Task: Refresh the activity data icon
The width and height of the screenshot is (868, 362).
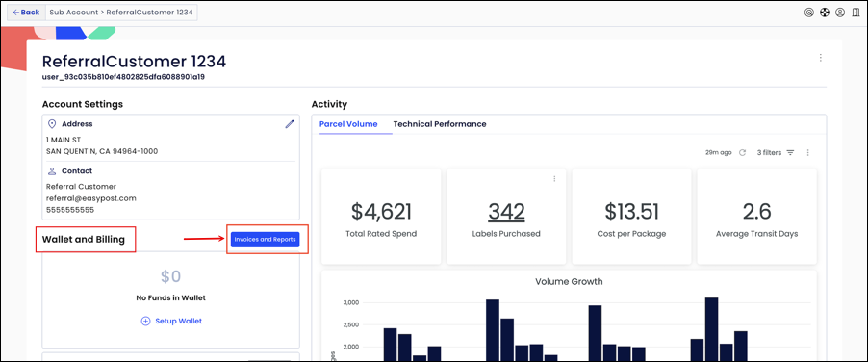Action: coord(743,152)
